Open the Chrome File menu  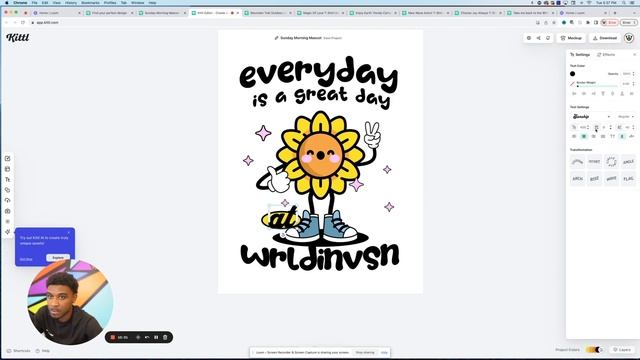coord(35,2)
